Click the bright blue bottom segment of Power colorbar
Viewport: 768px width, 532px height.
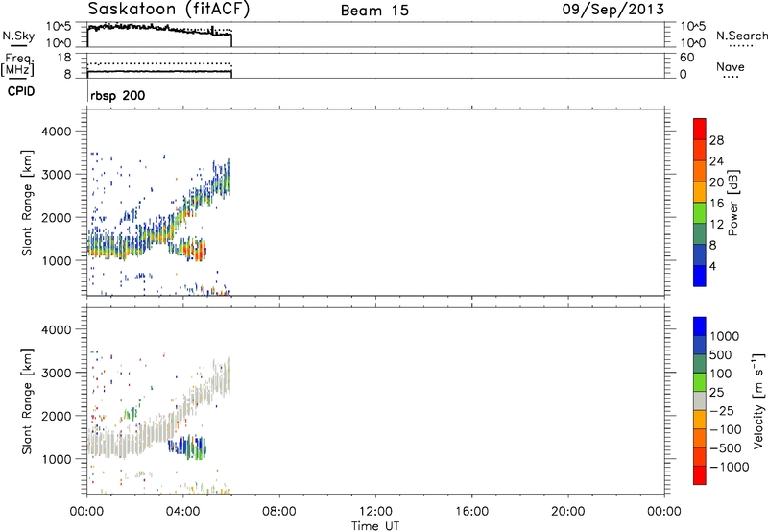(700, 276)
